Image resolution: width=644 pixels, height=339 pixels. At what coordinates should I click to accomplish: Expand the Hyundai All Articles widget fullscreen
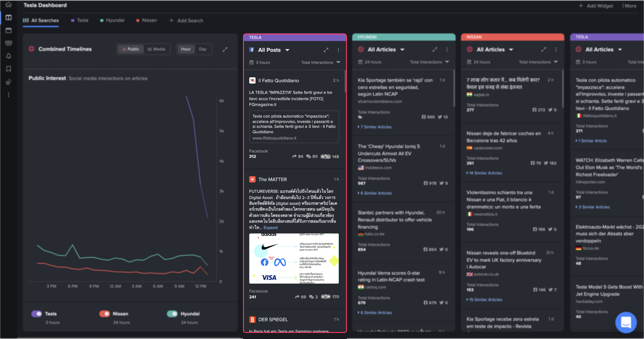435,50
